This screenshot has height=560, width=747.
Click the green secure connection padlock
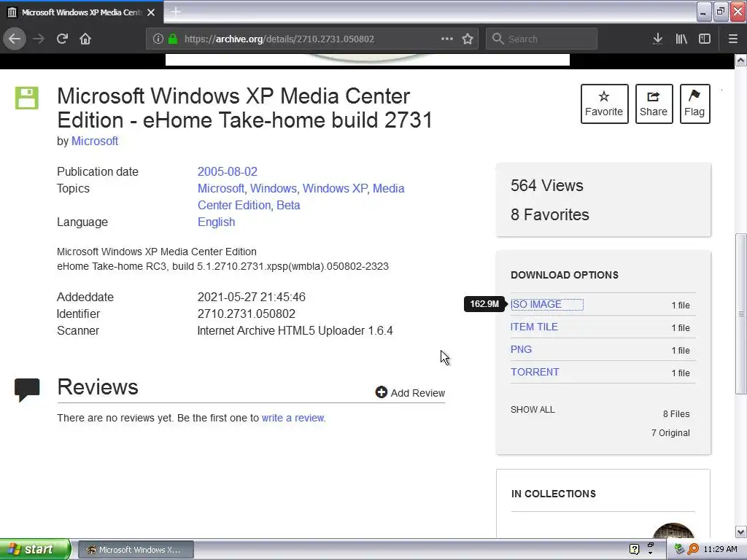pyautogui.click(x=172, y=39)
